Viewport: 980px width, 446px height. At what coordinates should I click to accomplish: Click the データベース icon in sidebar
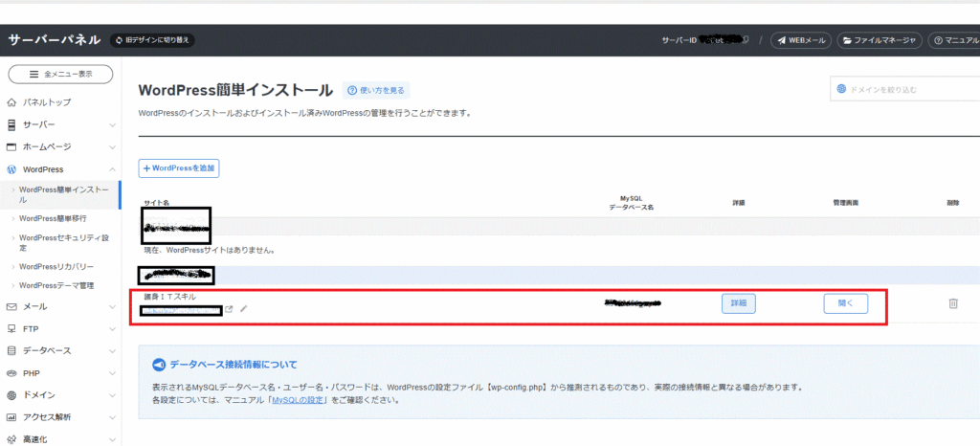11,351
